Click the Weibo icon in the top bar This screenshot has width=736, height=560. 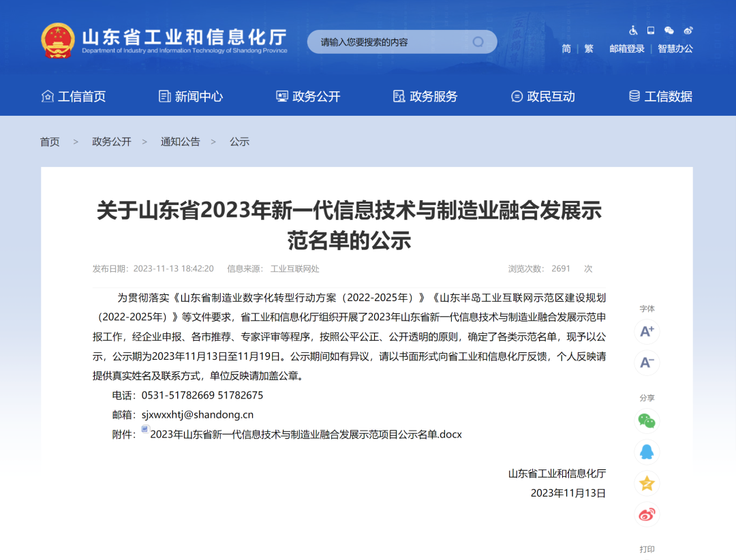point(688,30)
